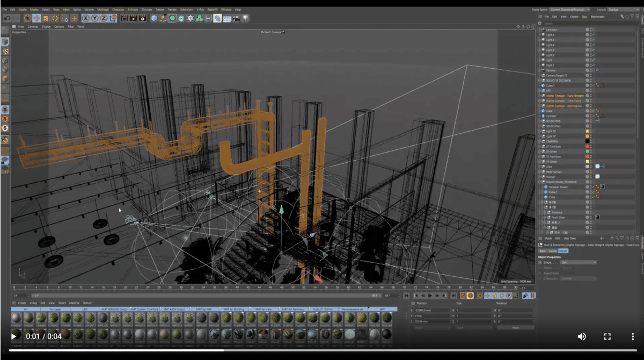Expand the Nikken Model_20220420 tree item
644x360 pixels.
click(540, 182)
